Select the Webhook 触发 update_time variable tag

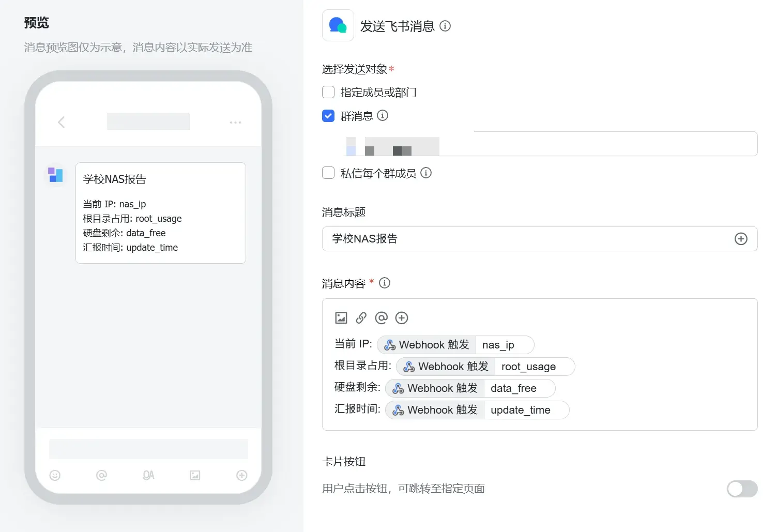click(477, 410)
